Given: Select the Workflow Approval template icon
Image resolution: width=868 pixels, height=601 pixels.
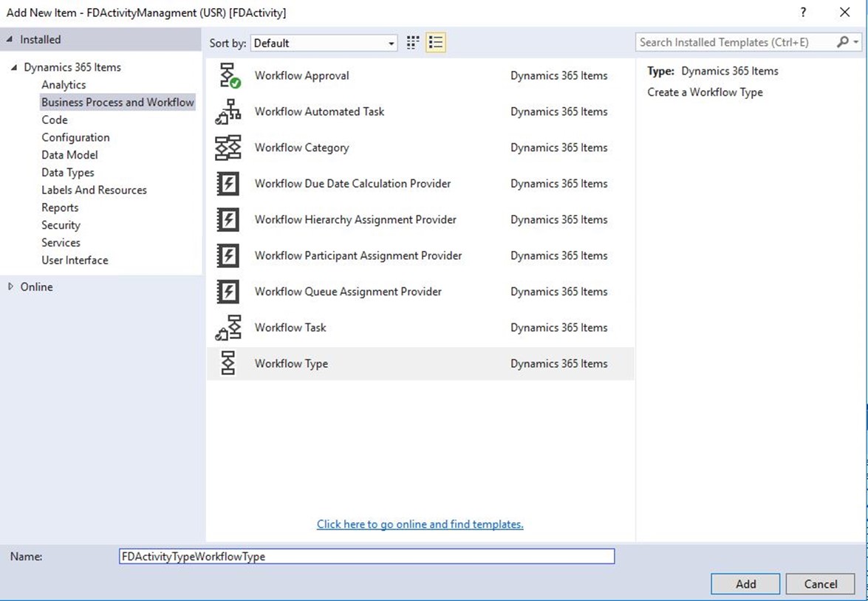Looking at the screenshot, I should (230, 76).
